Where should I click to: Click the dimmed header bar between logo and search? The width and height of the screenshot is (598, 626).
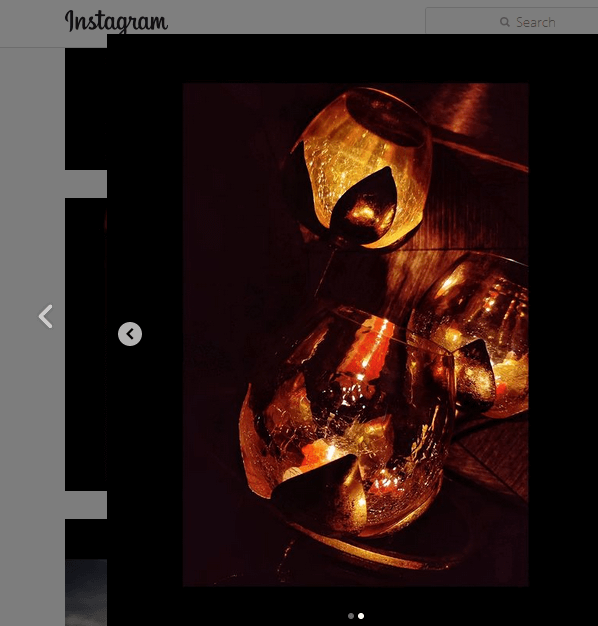coord(296,17)
